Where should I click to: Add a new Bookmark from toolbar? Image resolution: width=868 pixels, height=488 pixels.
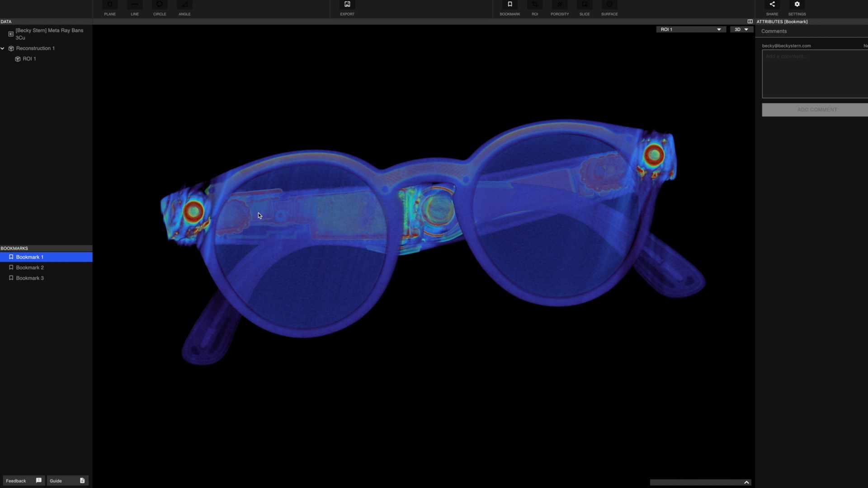coord(510,5)
